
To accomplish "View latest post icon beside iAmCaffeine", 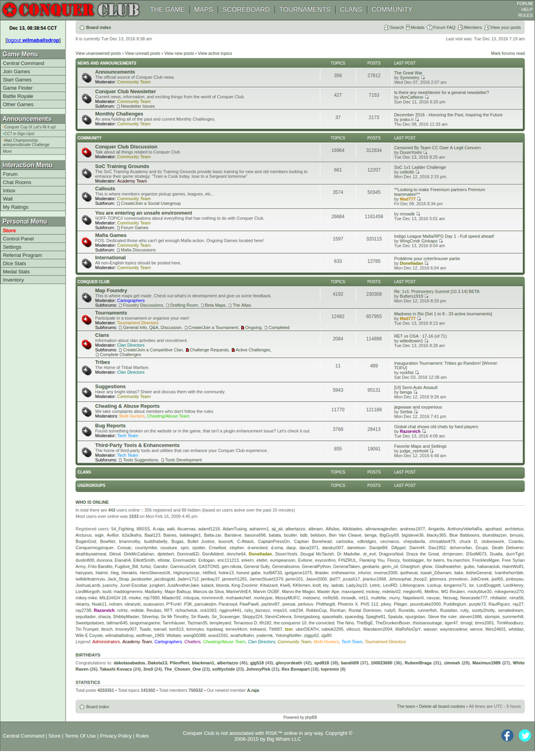I will (426, 98).
